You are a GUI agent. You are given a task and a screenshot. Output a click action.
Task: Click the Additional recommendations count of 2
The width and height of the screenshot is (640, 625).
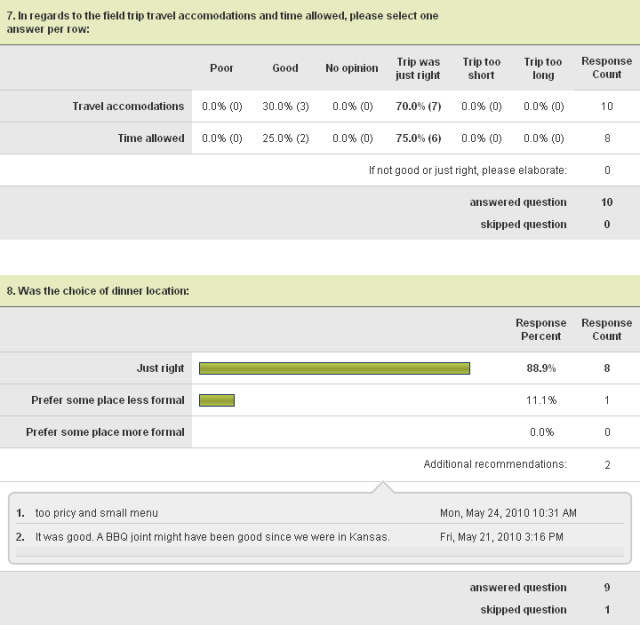[607, 464]
